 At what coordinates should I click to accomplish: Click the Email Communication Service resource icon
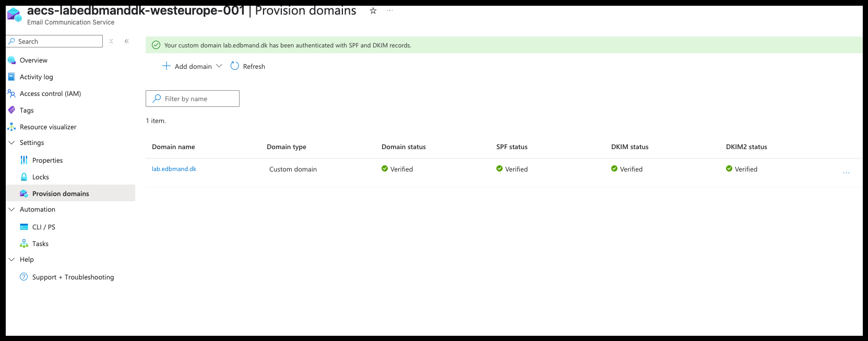(14, 15)
